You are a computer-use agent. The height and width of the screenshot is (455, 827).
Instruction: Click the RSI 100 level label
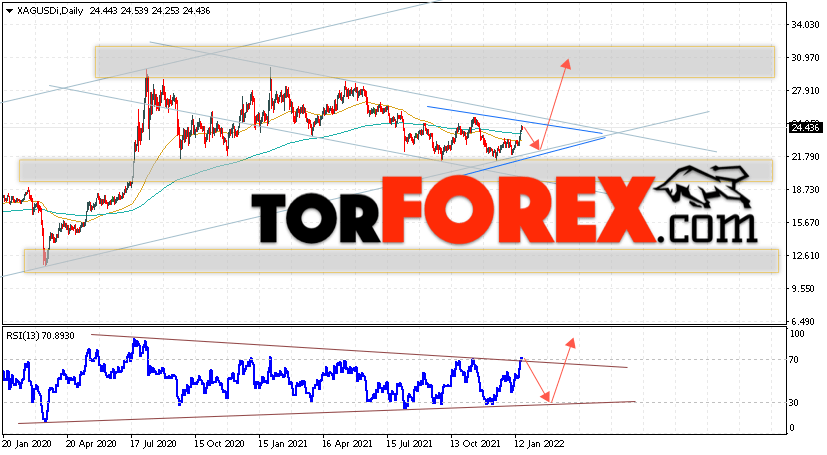click(797, 334)
